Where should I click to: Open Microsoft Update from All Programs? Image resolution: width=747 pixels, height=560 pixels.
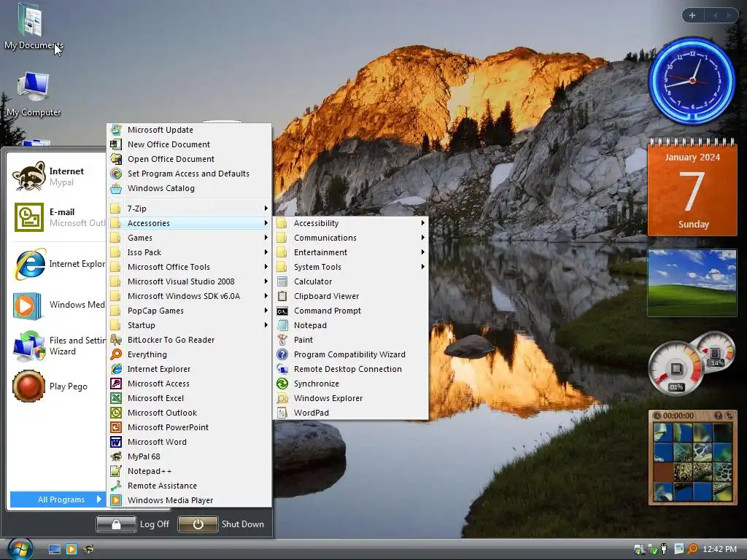(x=189, y=130)
